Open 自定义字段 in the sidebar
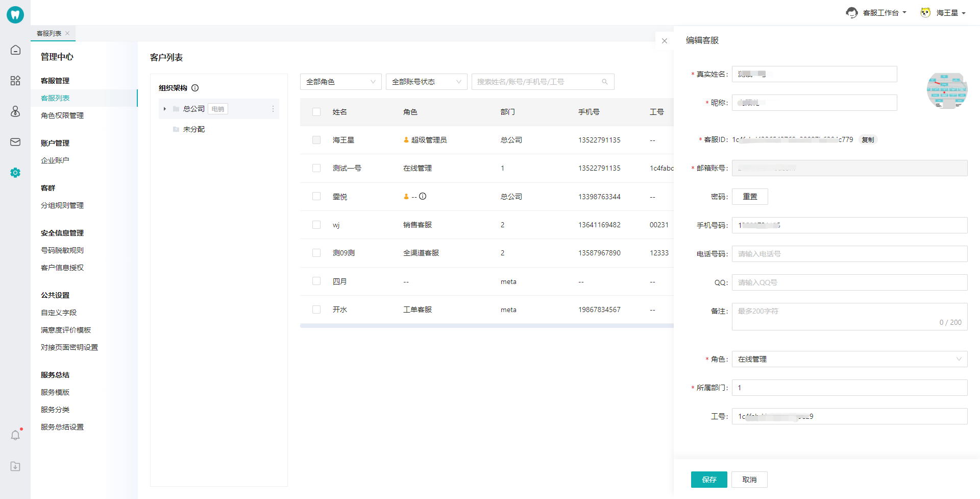Image resolution: width=980 pixels, height=499 pixels. [59, 313]
